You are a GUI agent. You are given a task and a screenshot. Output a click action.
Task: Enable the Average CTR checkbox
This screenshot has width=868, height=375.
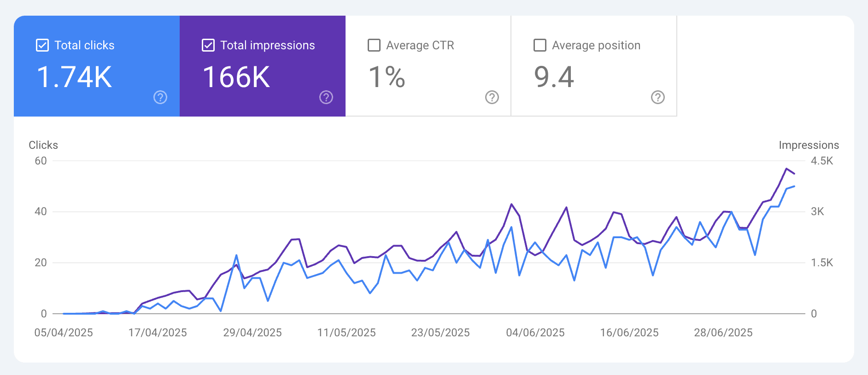pyautogui.click(x=374, y=45)
